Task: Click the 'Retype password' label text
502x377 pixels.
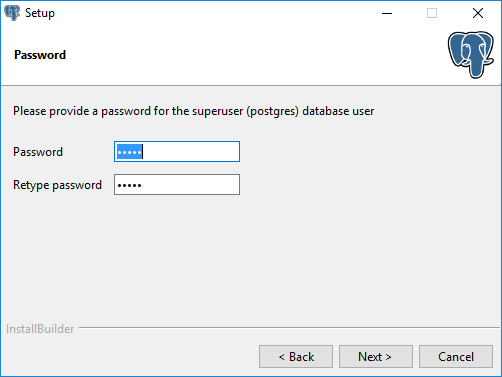Action: click(x=57, y=185)
